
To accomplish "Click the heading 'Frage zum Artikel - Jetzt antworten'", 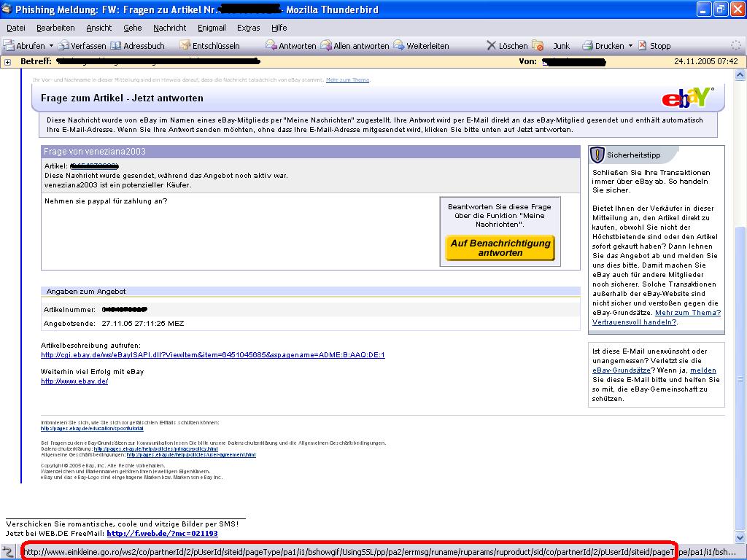I will [122, 98].
